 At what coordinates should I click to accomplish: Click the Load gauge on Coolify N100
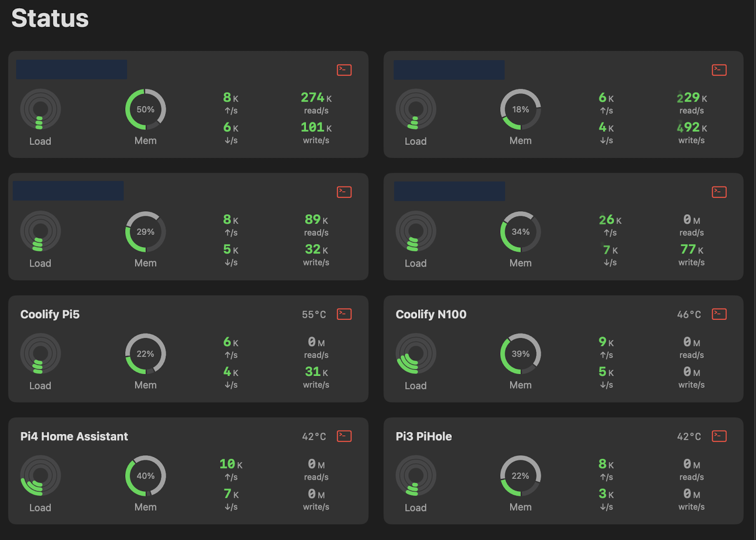[416, 354]
